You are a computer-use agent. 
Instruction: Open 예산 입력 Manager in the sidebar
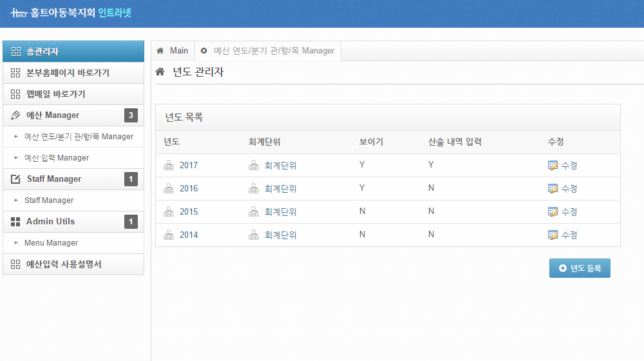[x=57, y=158]
